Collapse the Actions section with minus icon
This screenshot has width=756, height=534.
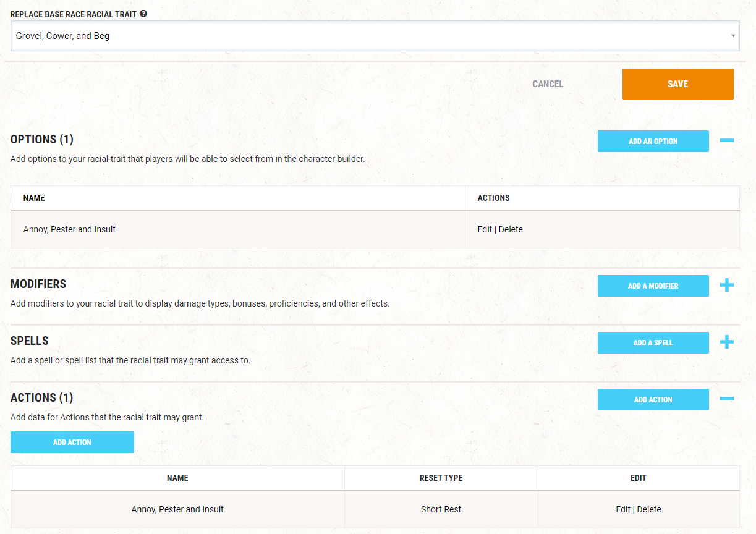click(727, 399)
